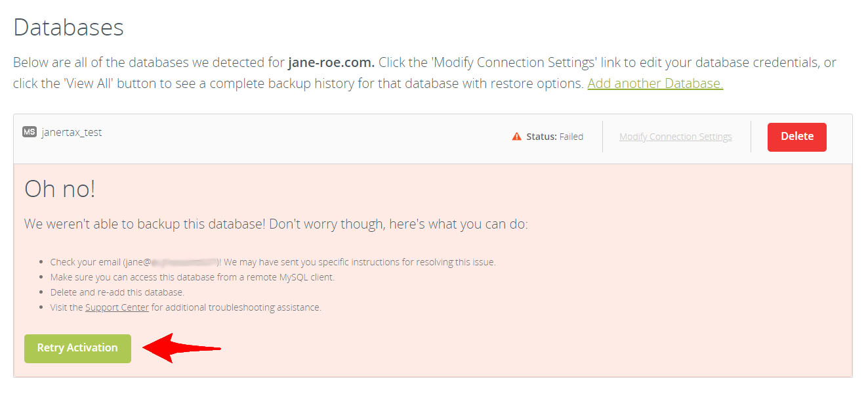The image size is (868, 400).
Task: Click the remote MySQL client bullet item
Action: (192, 277)
